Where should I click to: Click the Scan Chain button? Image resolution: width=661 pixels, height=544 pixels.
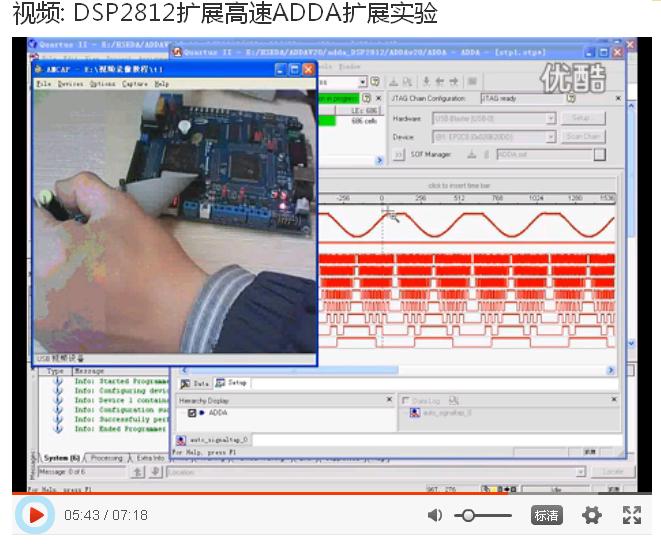click(583, 136)
